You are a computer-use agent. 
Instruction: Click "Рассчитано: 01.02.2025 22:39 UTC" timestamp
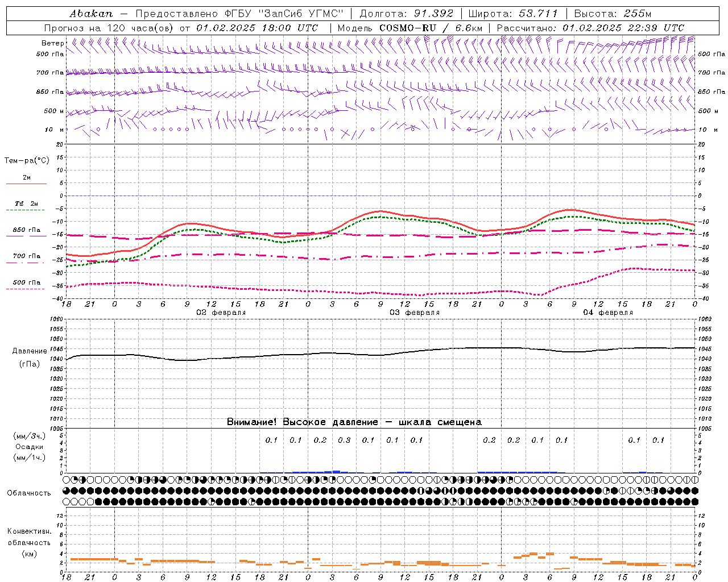590,28
